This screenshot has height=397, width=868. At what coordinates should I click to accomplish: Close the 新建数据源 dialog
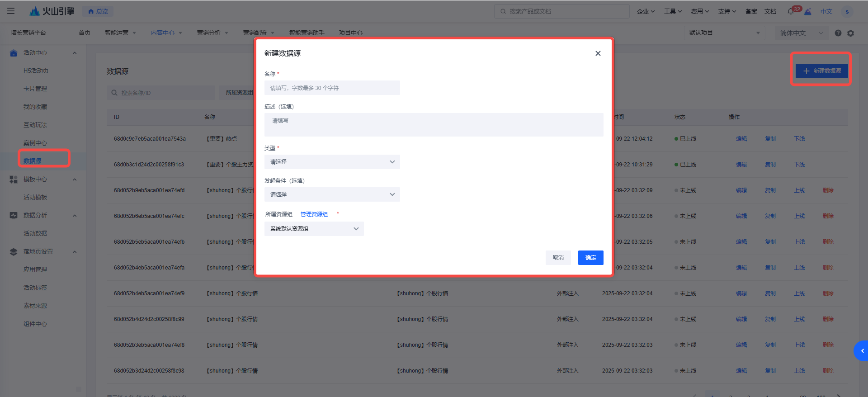click(598, 53)
